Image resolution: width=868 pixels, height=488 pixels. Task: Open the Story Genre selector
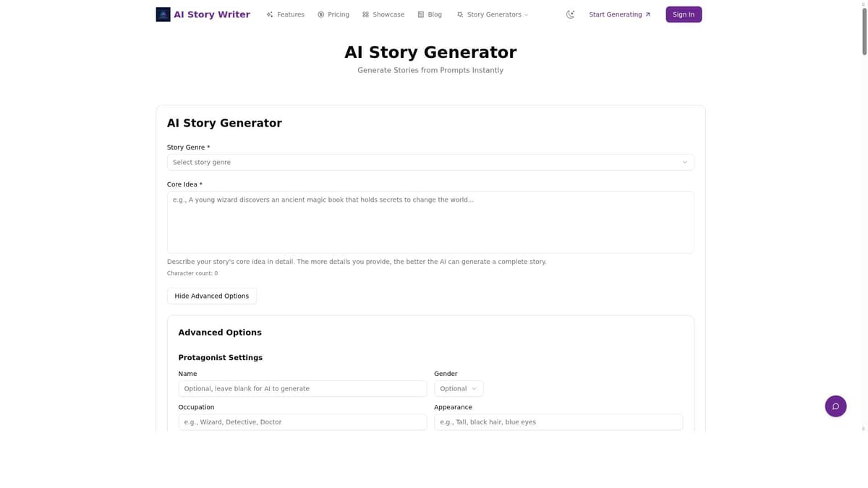pos(430,162)
